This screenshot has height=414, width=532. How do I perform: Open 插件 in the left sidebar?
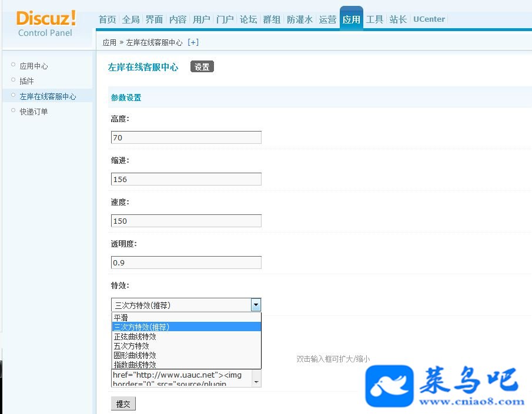click(x=26, y=81)
